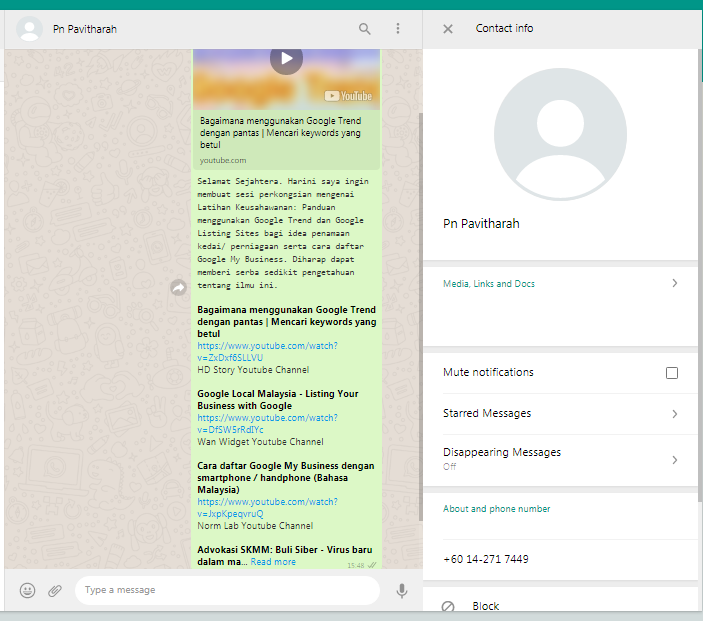Screen dimensions: 703x621
Task: Click the 15:48 message timestamp
Action: pos(356,565)
